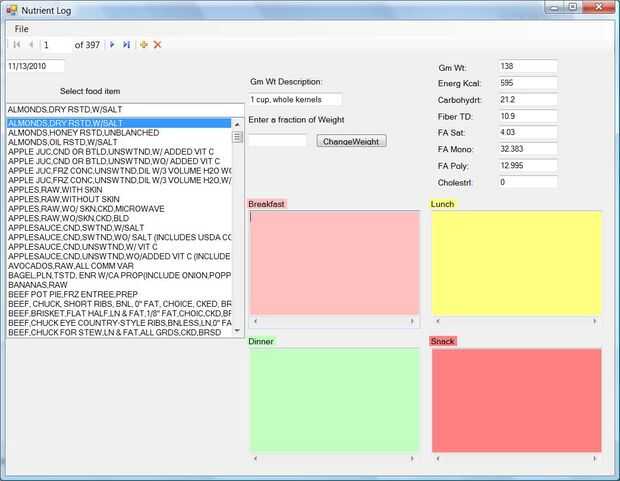Screen dimensions: 620x481
Task: Select ALMONDS,HONEY RSTD,UNBLANCHED
Action: click(x=119, y=133)
